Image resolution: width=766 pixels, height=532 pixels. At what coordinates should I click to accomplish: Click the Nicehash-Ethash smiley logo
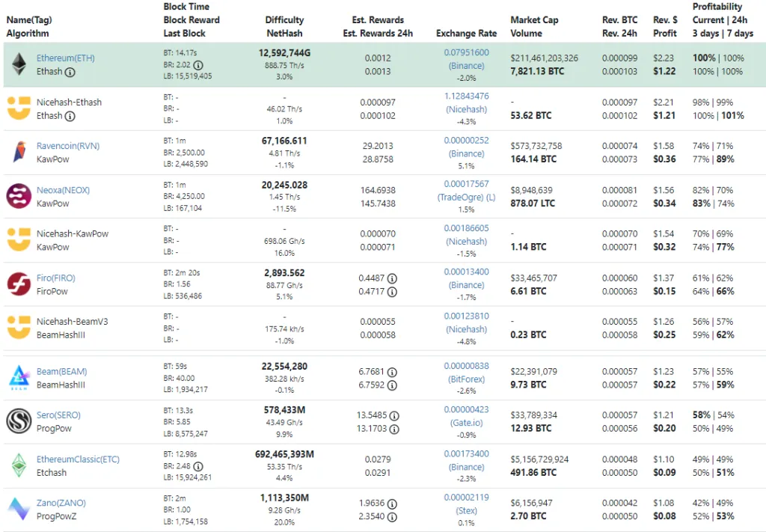coord(19,108)
